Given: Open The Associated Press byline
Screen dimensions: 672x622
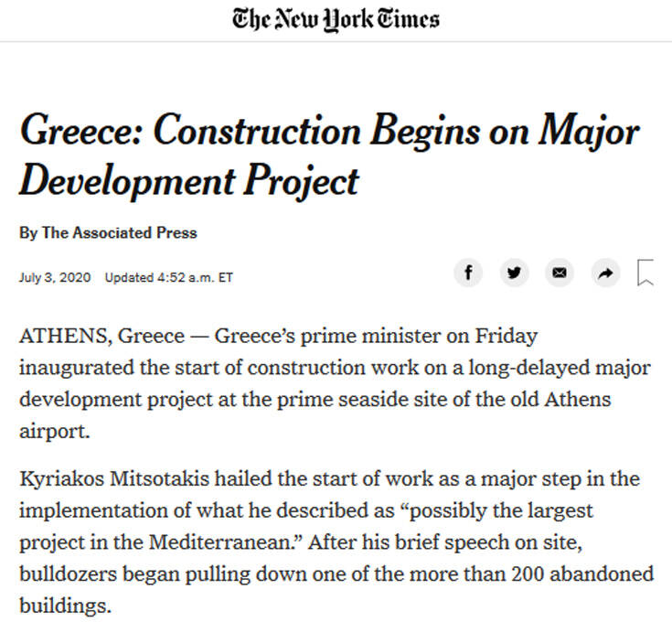Looking at the screenshot, I should pyautogui.click(x=120, y=232).
